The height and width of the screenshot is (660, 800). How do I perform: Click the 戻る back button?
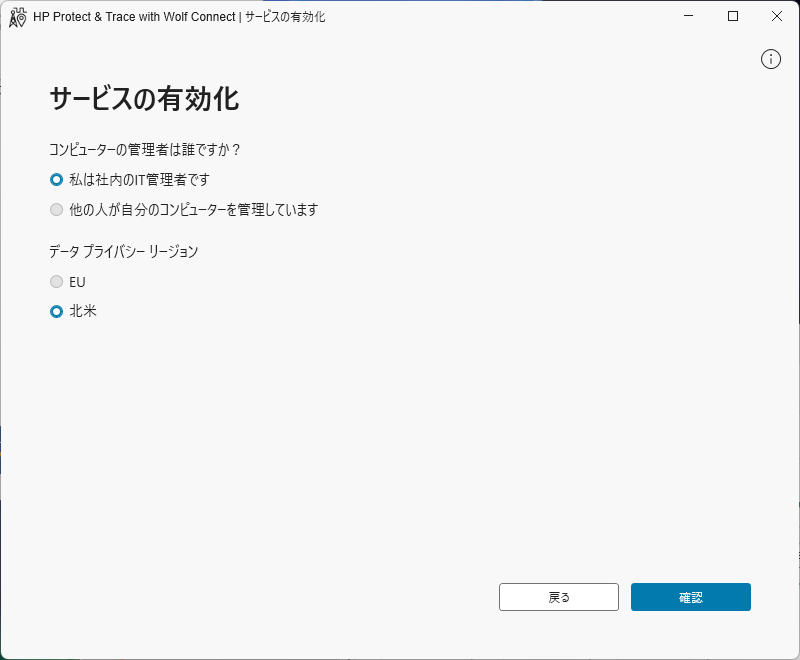pos(559,597)
